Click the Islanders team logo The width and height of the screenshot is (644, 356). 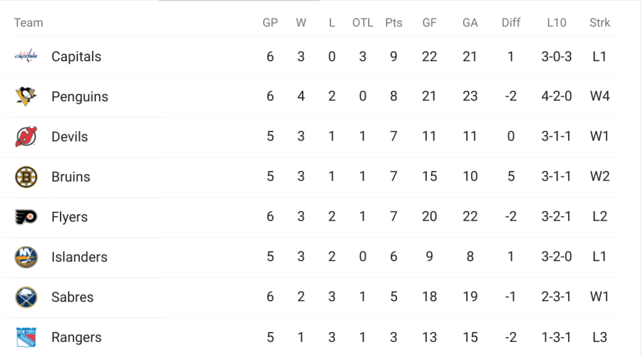click(26, 257)
